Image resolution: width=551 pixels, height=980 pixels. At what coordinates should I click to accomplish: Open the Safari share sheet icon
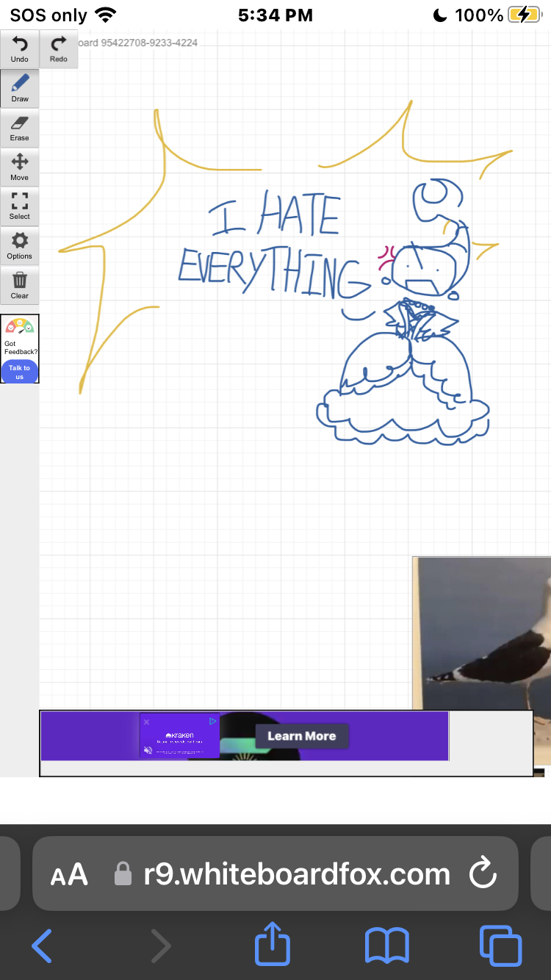[273, 943]
